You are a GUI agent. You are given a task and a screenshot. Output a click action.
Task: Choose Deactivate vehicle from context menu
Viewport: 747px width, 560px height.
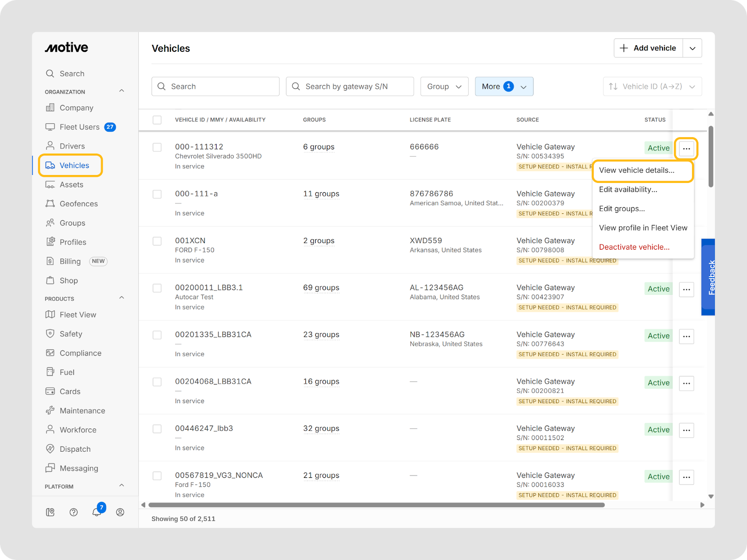(634, 247)
